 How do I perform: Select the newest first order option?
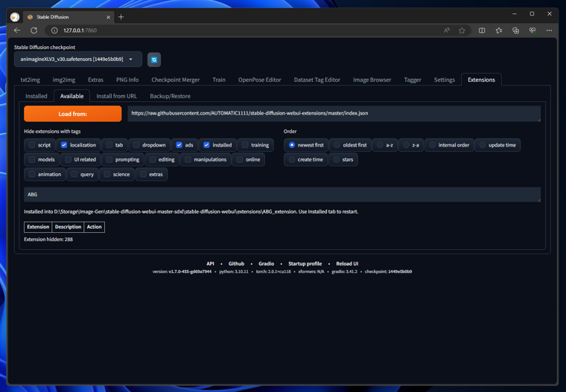(x=292, y=145)
